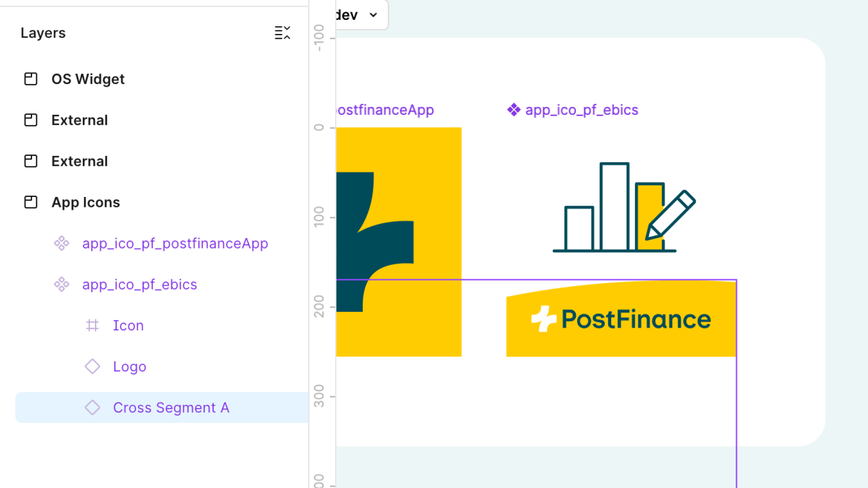
Task: Click component icon beside app_ico_pf_postfinanceApp layer
Action: (x=61, y=243)
